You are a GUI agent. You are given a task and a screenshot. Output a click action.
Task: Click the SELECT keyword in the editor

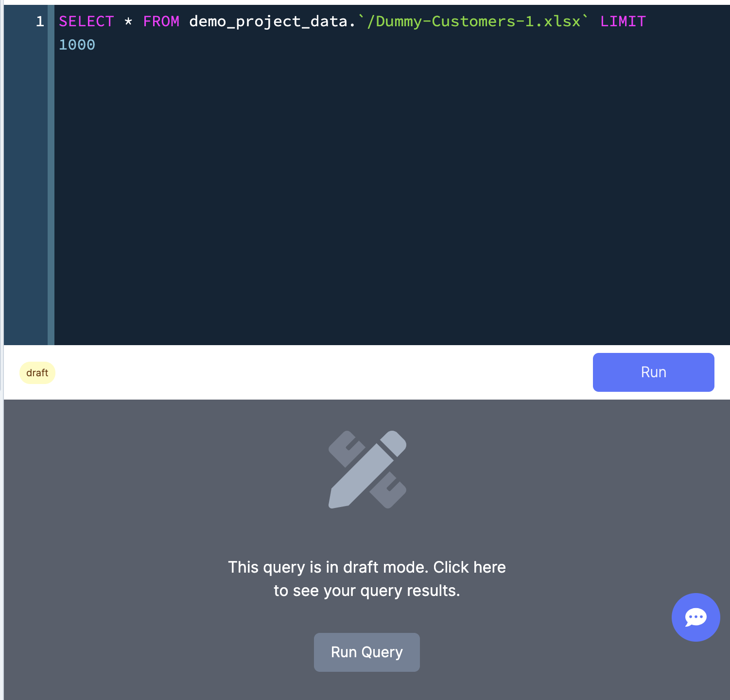[x=86, y=21]
